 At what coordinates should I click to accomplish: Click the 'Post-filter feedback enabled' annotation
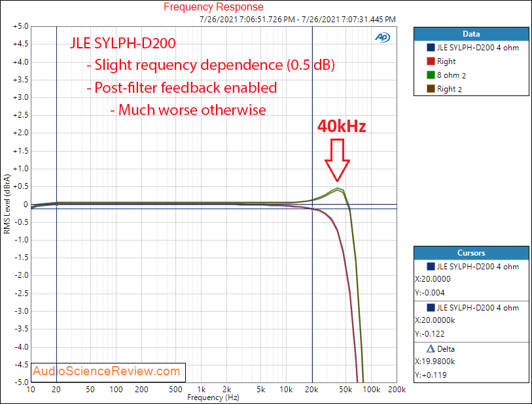(182, 88)
